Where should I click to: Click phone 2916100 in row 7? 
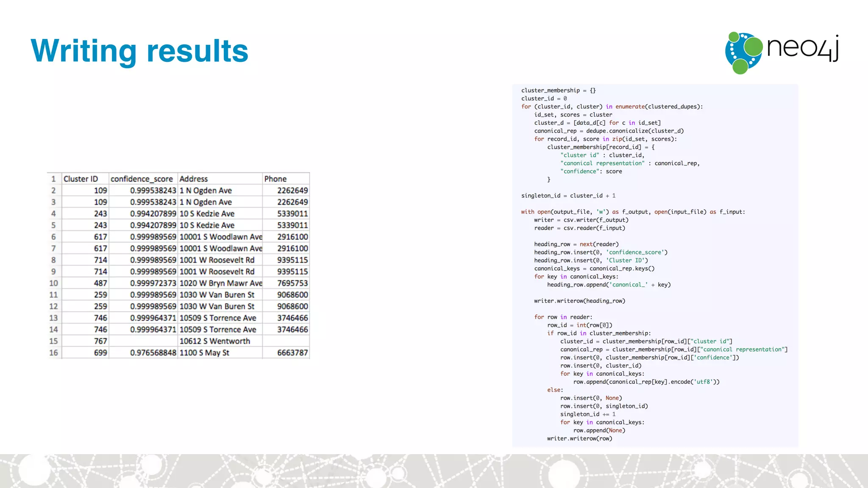(286, 248)
